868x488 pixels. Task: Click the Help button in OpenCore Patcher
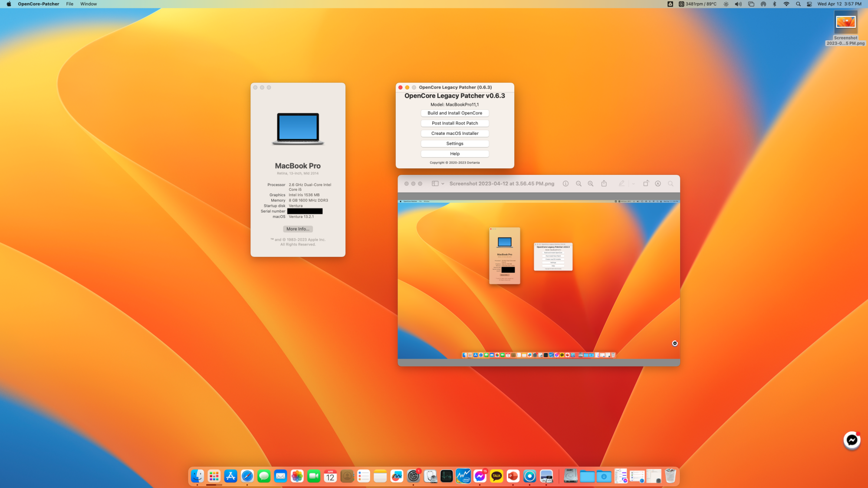455,154
